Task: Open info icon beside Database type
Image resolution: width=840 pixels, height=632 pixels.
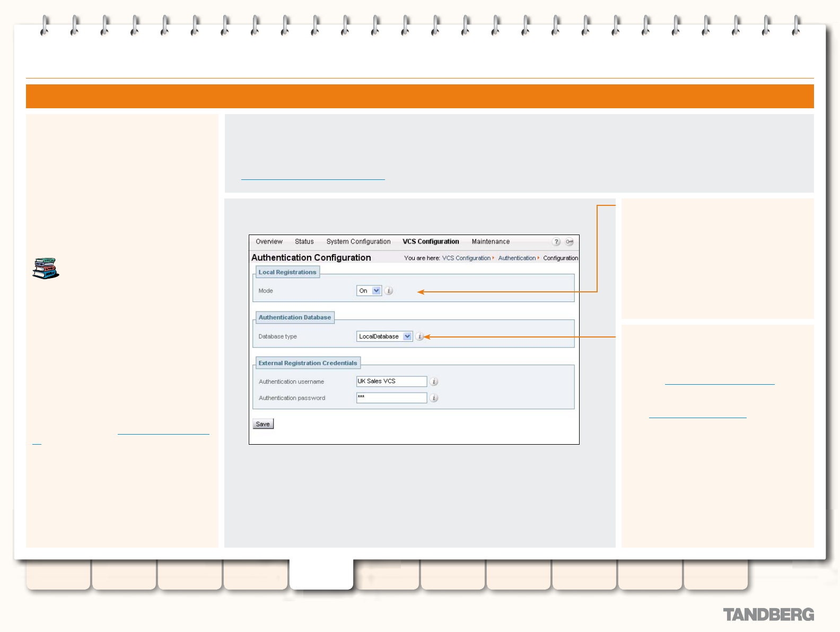Action: (x=419, y=336)
